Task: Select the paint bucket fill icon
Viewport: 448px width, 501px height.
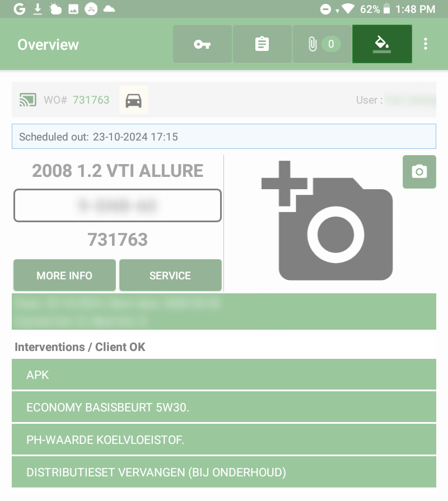Action: (382, 44)
